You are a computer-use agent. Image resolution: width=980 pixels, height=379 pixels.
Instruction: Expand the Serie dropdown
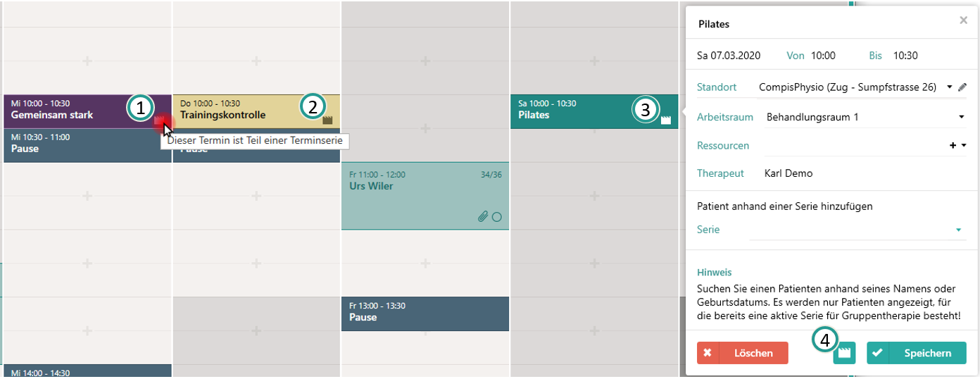click(958, 230)
